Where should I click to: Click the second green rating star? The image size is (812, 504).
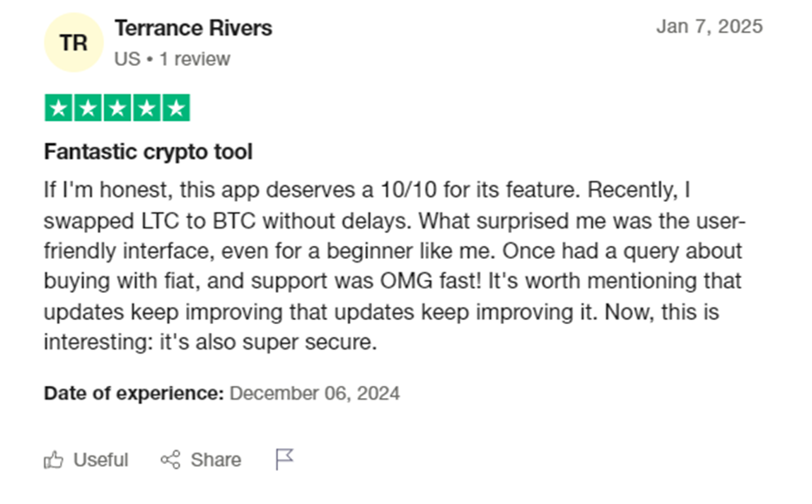(x=88, y=108)
